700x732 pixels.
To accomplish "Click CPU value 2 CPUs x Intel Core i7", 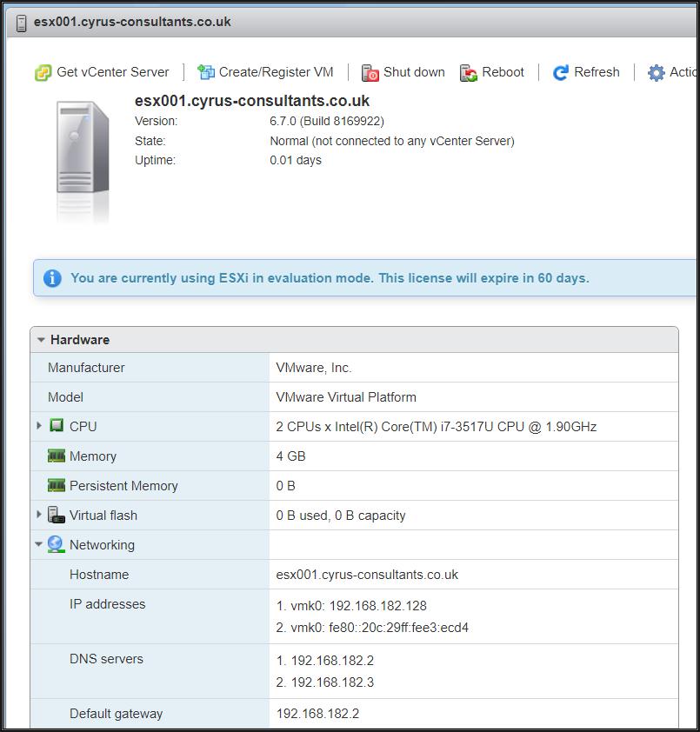I will click(437, 427).
